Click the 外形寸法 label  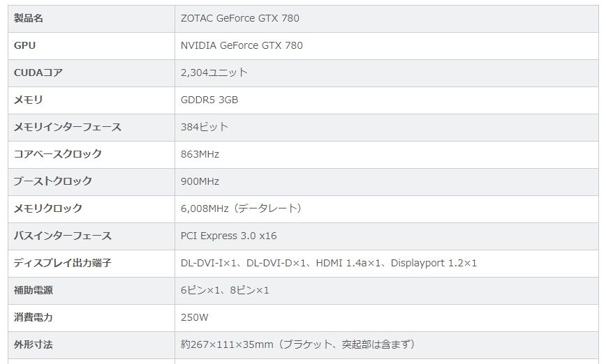(34, 344)
